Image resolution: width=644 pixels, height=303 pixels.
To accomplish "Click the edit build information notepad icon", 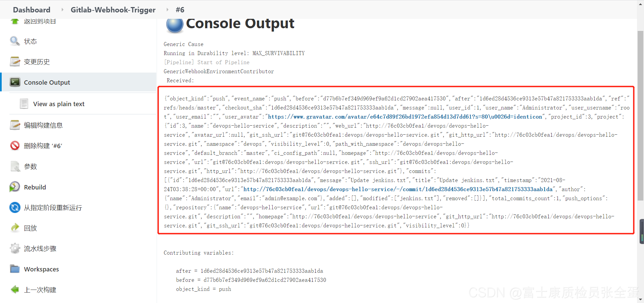I will [15, 125].
